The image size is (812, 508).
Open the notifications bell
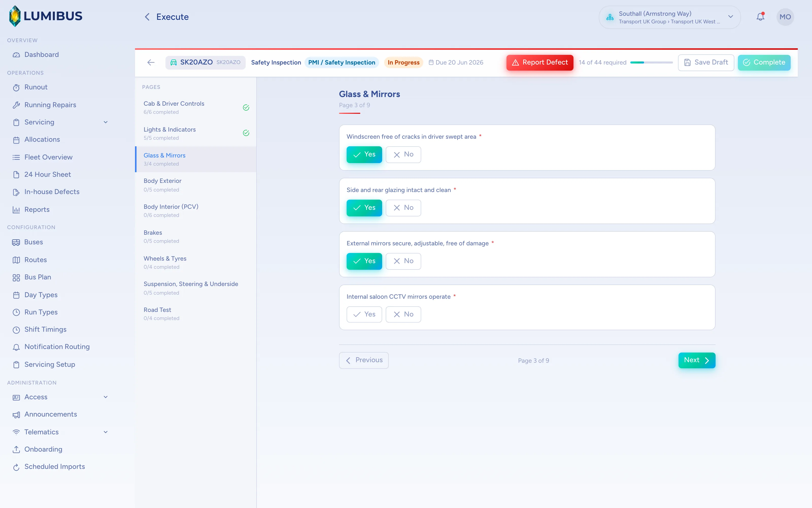coord(760,17)
